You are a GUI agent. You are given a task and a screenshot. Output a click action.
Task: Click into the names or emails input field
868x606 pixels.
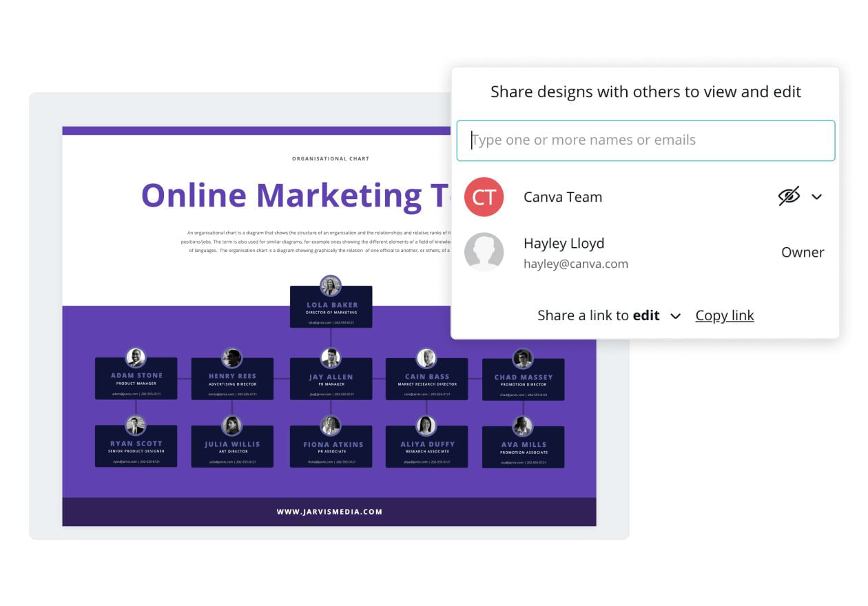coord(644,140)
